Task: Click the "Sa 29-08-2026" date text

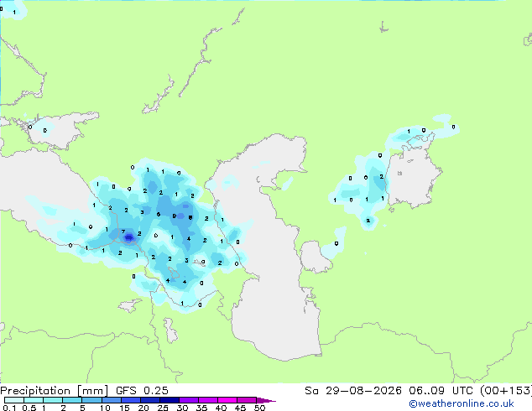Action: [353, 391]
